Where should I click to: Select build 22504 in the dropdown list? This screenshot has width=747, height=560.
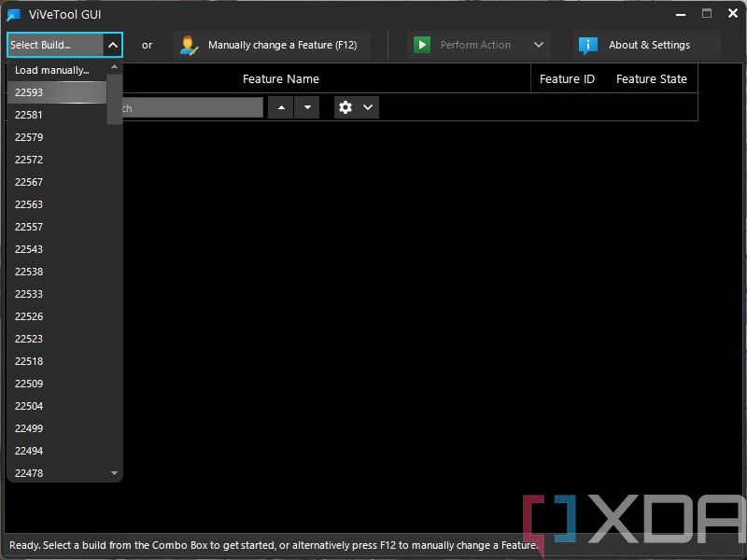click(x=57, y=406)
